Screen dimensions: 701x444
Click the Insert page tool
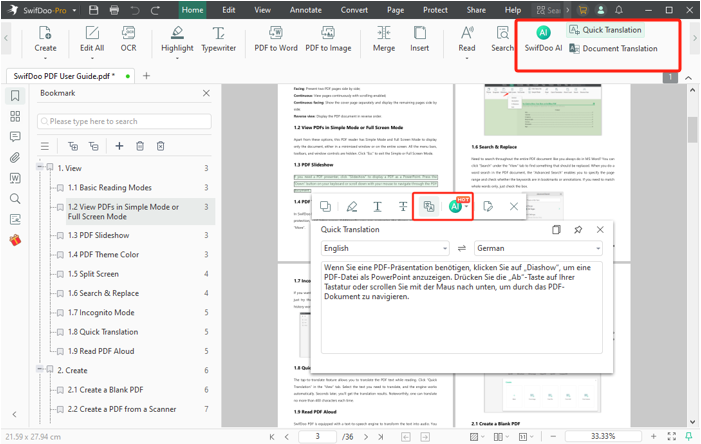tap(419, 39)
